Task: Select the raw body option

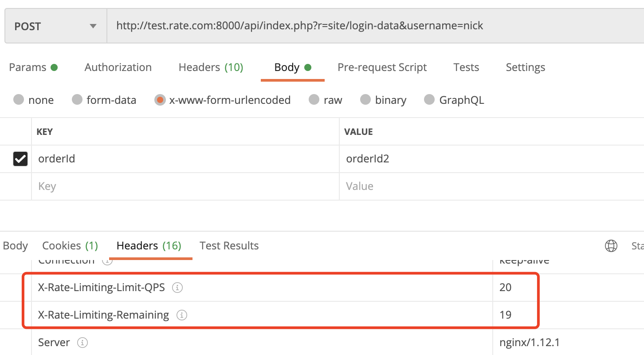Action: pos(314,100)
